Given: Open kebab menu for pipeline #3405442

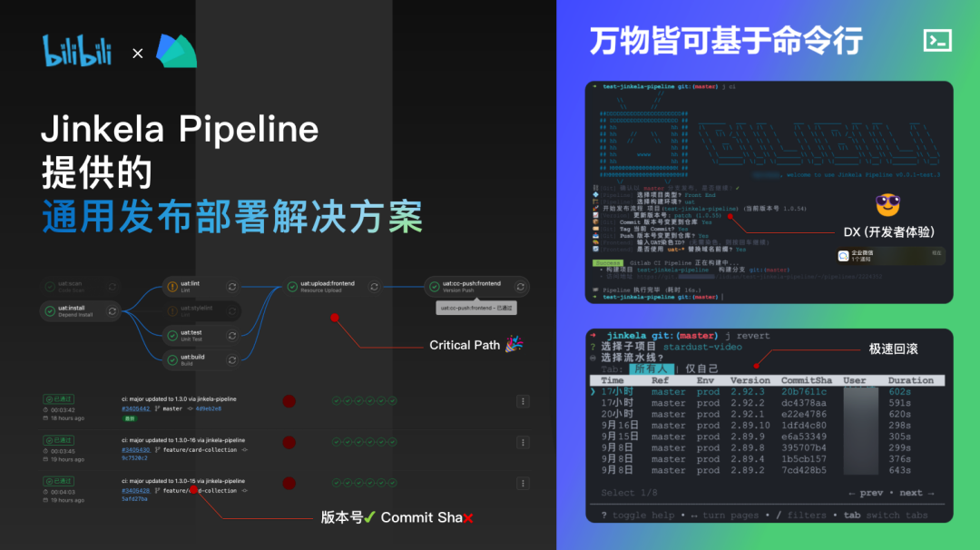Looking at the screenshot, I should pos(524,401).
